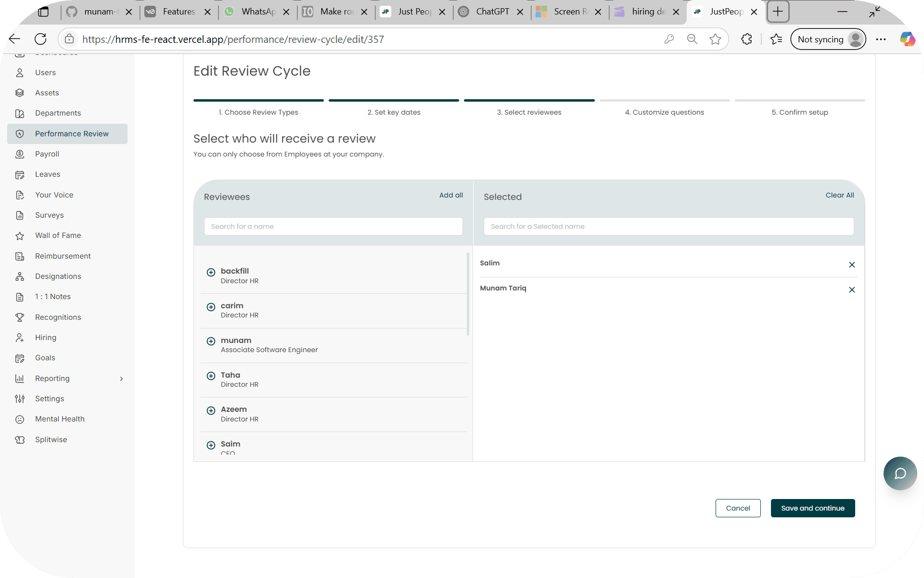Switch to the ChatGPT browser tab

tap(492, 12)
